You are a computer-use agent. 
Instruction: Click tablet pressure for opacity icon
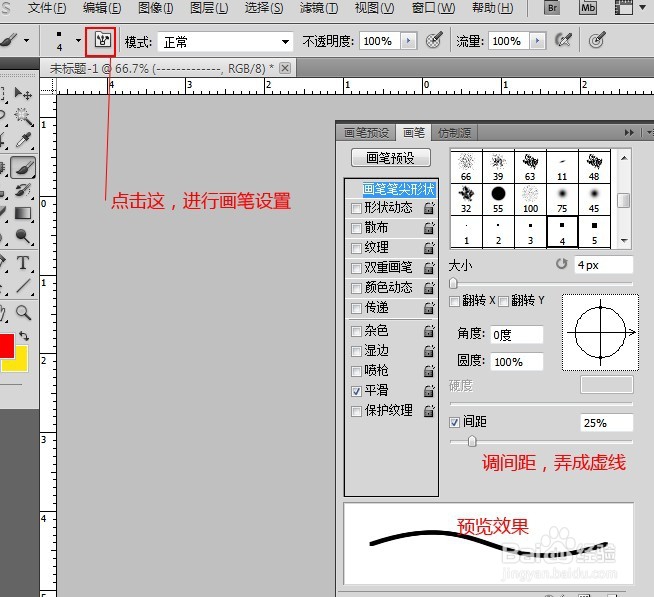pos(434,40)
